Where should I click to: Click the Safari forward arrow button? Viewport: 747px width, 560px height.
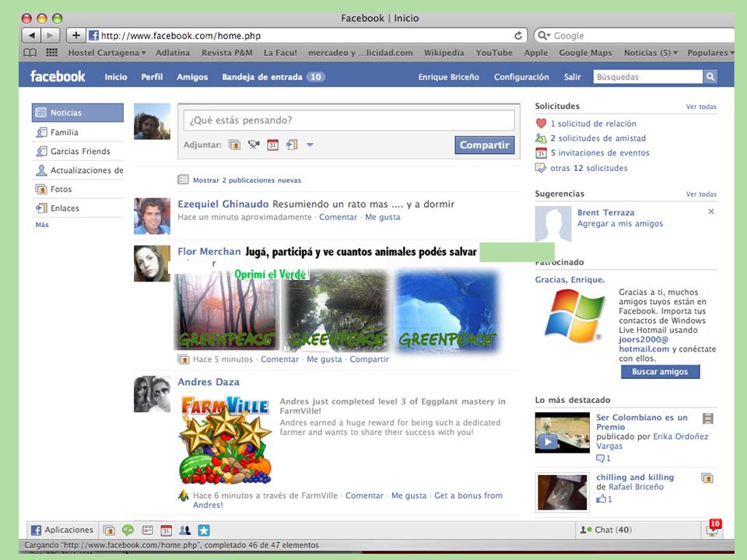[50, 35]
